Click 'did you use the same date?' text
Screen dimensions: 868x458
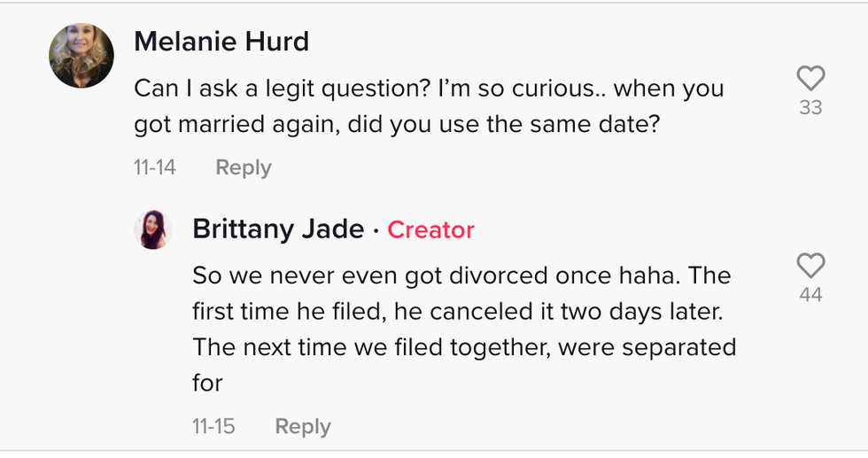504,125
